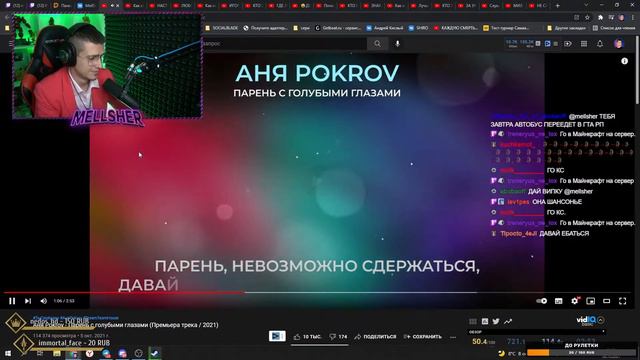Open Yandex browser in taskbar
Image resolution: width=640 pixels, height=360 pixels.
click(x=89, y=353)
